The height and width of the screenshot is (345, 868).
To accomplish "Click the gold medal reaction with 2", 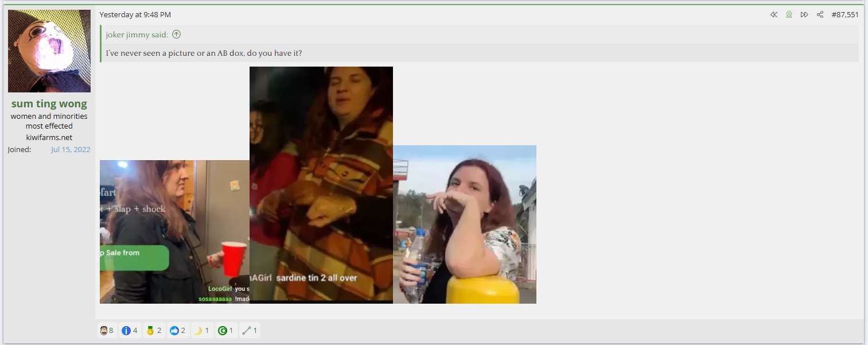I will pyautogui.click(x=154, y=331).
